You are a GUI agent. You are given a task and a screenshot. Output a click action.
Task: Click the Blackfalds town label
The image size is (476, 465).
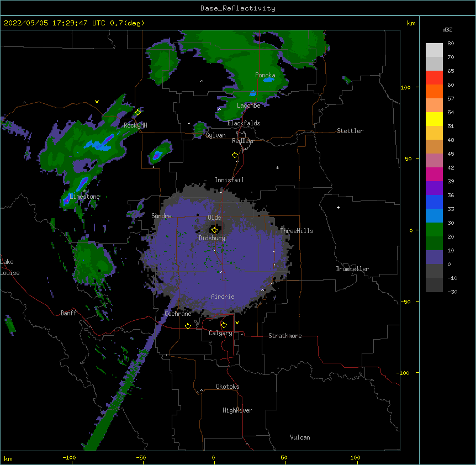click(x=244, y=123)
